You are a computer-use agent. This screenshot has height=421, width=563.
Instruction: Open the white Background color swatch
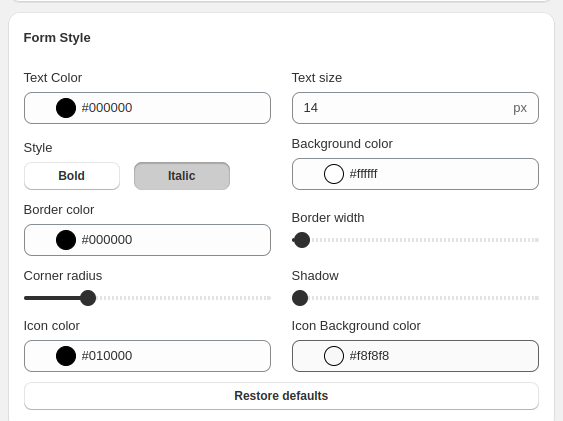tap(334, 174)
